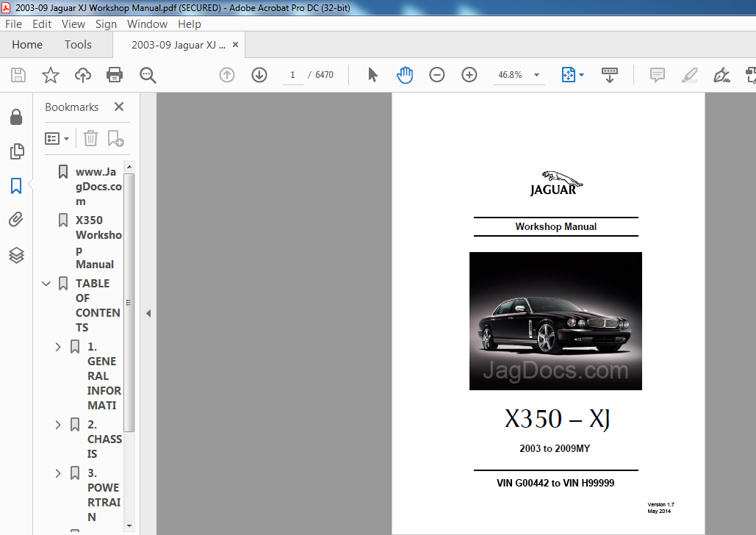Open the Help menu
The height and width of the screenshot is (535, 756).
tap(190, 24)
